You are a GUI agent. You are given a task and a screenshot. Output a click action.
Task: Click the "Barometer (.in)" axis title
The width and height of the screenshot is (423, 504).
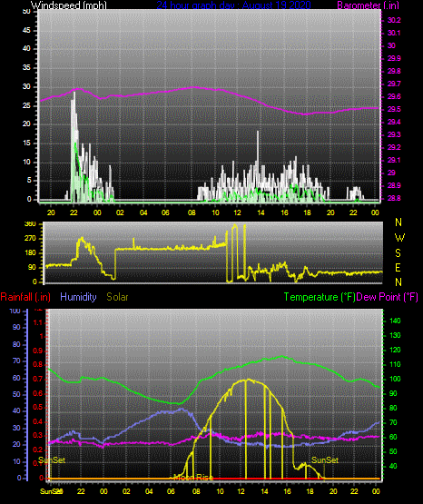coord(368,5)
